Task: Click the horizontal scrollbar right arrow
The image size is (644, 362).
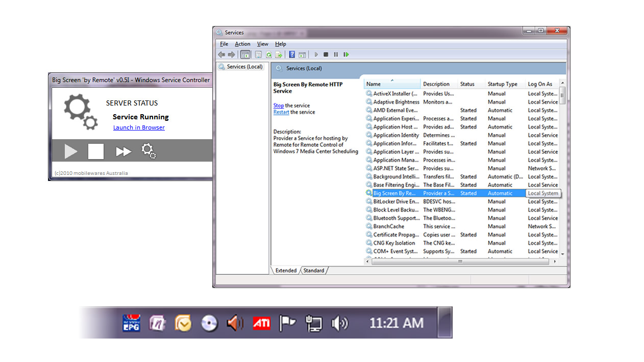Action: (555, 262)
